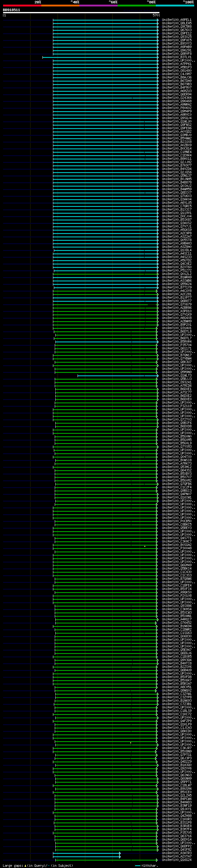
Task: Click the green alignment bar for UniRef100_Q7V1K9
Action: click(x=105, y=314)
